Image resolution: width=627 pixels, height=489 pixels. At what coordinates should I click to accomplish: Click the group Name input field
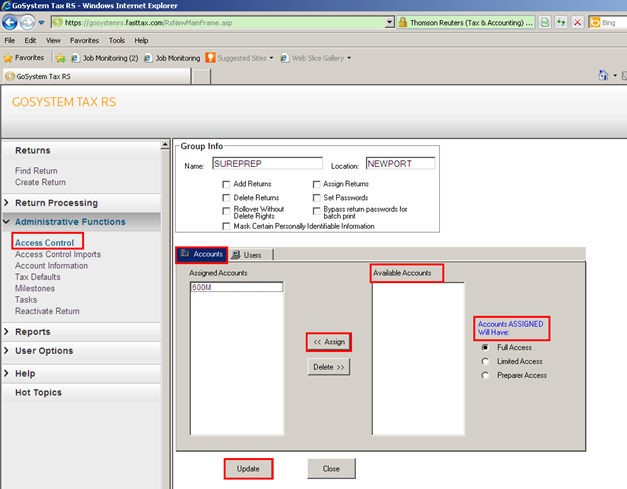tap(266, 163)
